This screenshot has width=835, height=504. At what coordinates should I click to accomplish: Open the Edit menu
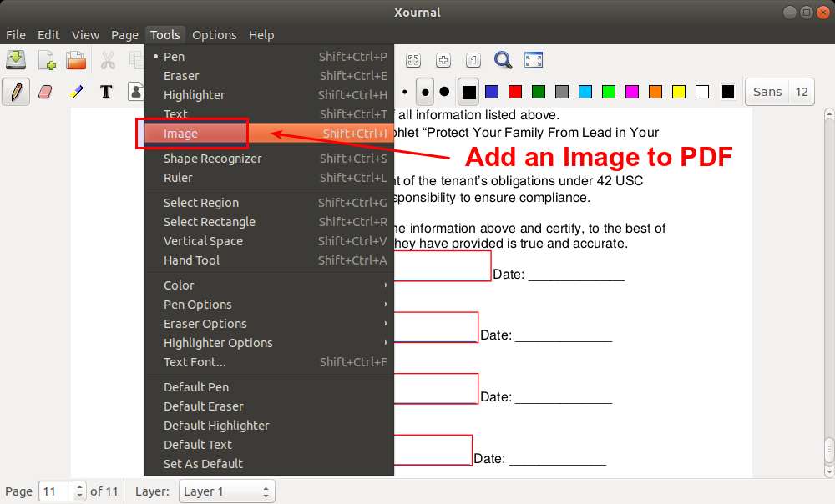48,34
